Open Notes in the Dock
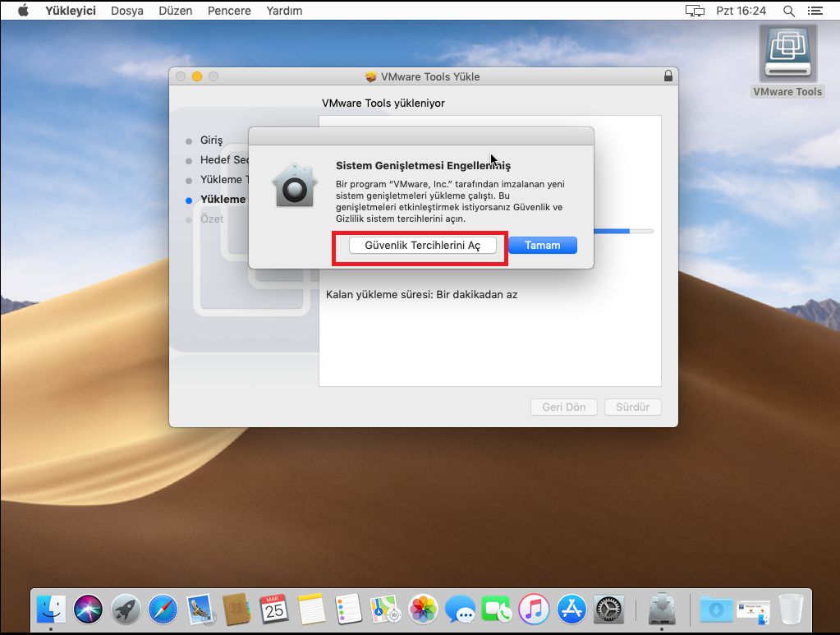The width and height of the screenshot is (840, 635). tap(311, 610)
